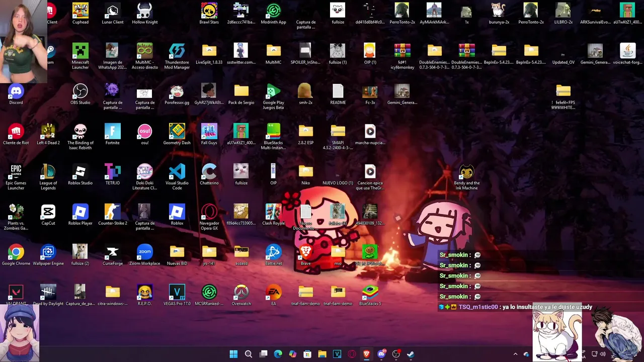Open Navegador Opera GX desktop shortcut
Image resolution: width=644 pixels, height=362 pixels.
pos(209,217)
